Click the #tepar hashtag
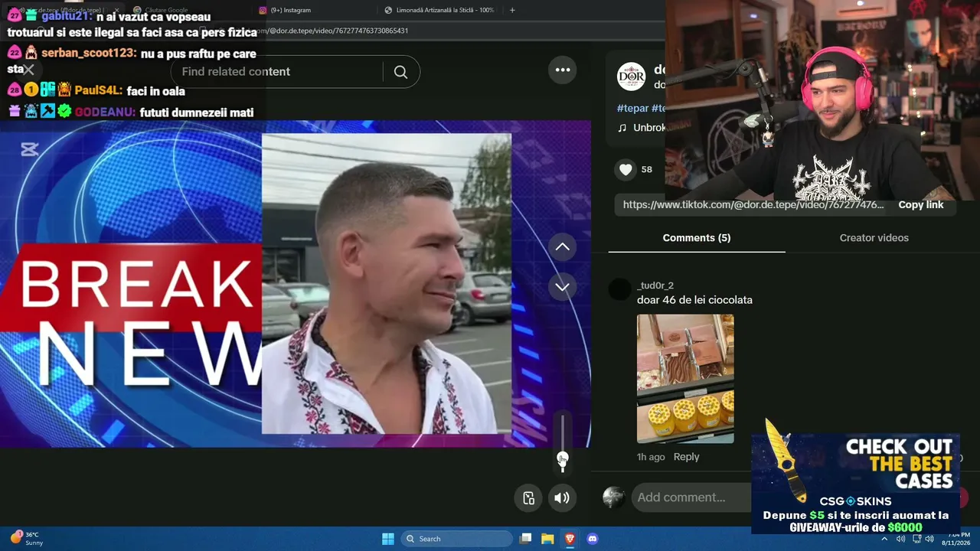The height and width of the screenshot is (551, 980). coord(632,109)
